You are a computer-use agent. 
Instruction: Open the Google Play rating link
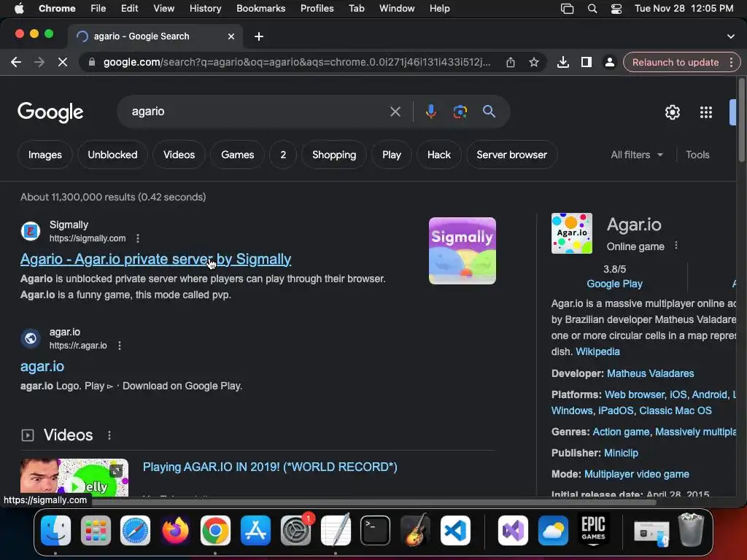pyautogui.click(x=614, y=284)
